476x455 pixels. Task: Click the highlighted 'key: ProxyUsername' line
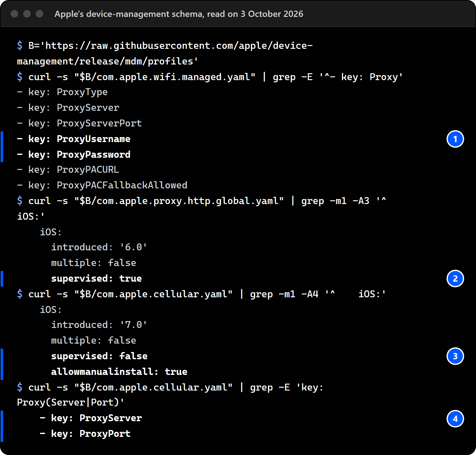point(74,139)
